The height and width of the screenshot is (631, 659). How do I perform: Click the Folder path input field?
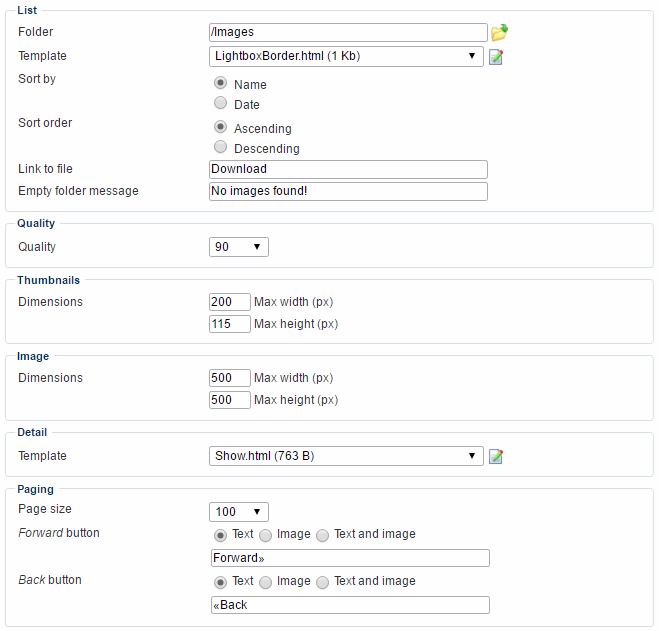[348, 32]
